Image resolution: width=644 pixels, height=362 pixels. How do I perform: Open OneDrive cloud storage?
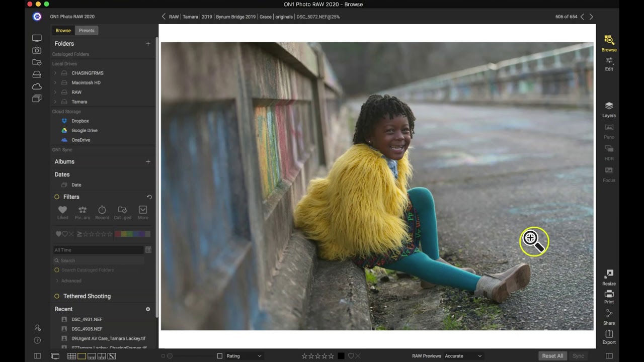tap(80, 140)
